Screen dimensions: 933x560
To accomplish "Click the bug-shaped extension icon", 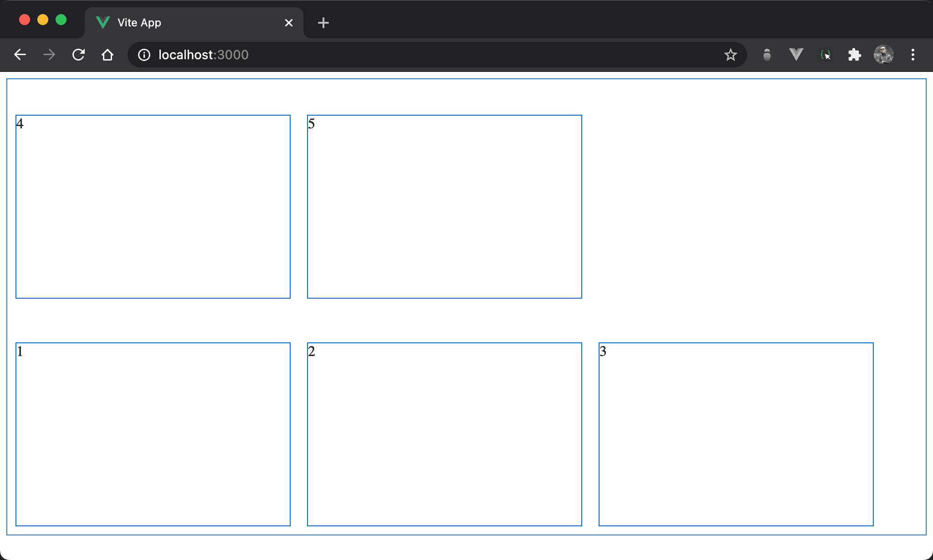I will (767, 55).
